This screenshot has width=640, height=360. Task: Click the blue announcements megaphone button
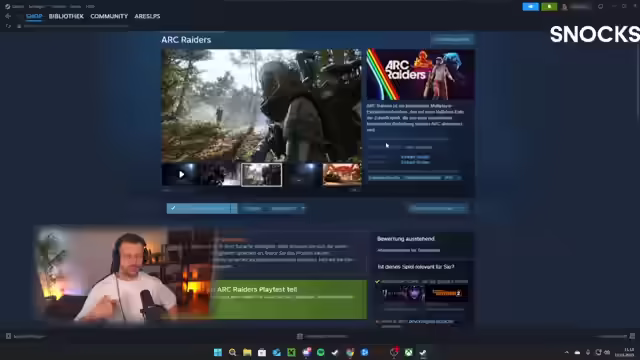pyautogui.click(x=531, y=7)
